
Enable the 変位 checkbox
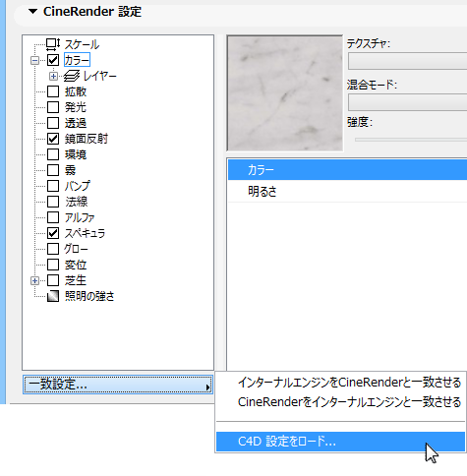[53, 265]
